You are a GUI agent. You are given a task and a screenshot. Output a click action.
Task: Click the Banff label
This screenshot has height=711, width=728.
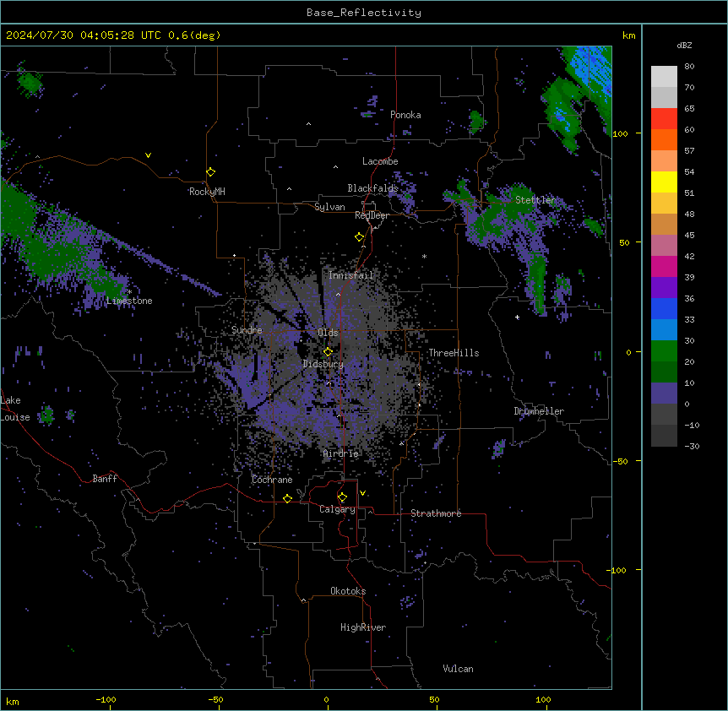click(105, 479)
